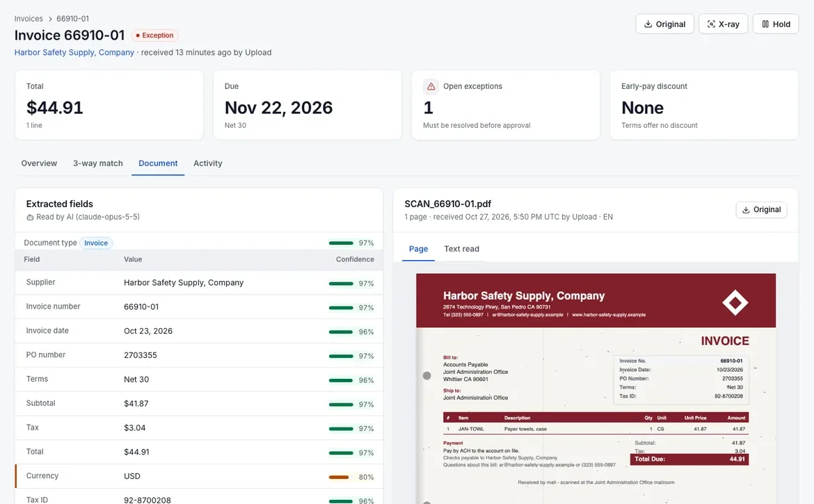
Task: Open the Overview tab
Action: pos(39,163)
